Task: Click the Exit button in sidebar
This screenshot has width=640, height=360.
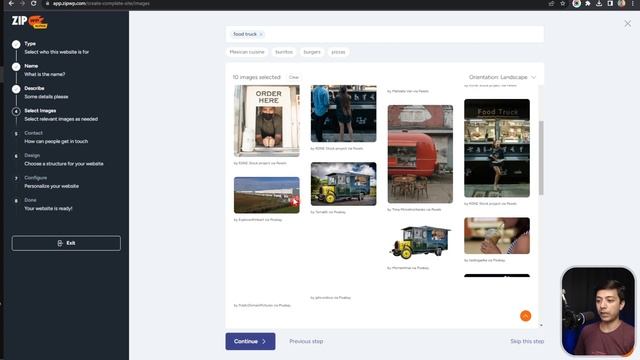Action: [66, 243]
